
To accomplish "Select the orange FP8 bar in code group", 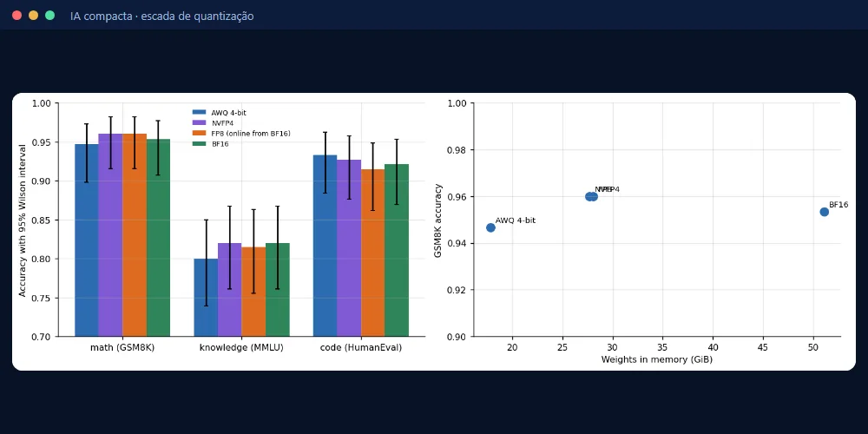I will (x=372, y=253).
